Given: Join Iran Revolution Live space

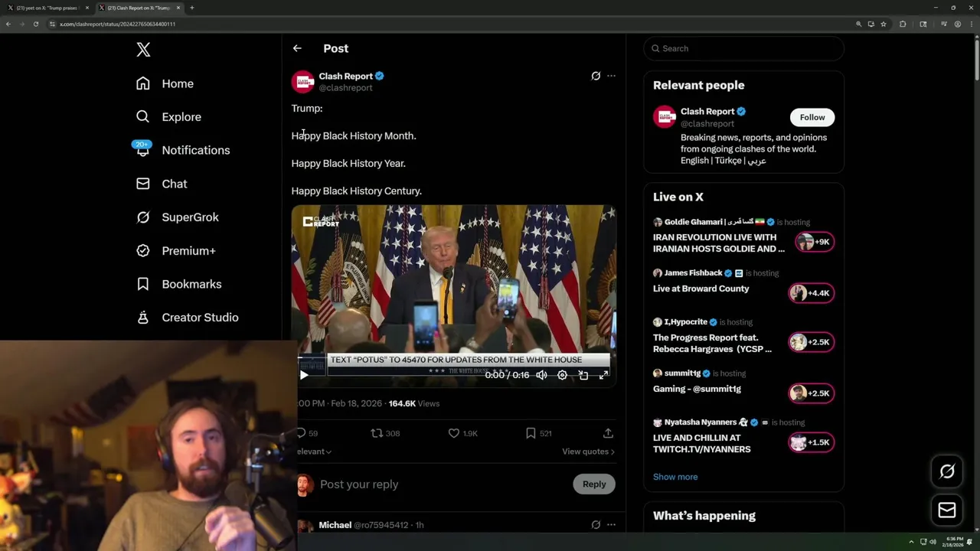Looking at the screenshot, I should [x=718, y=243].
